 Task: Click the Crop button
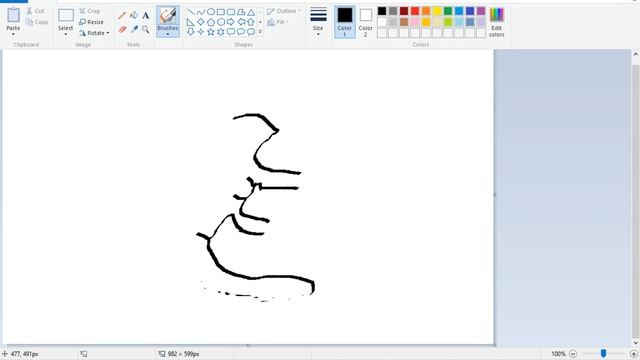[89, 11]
